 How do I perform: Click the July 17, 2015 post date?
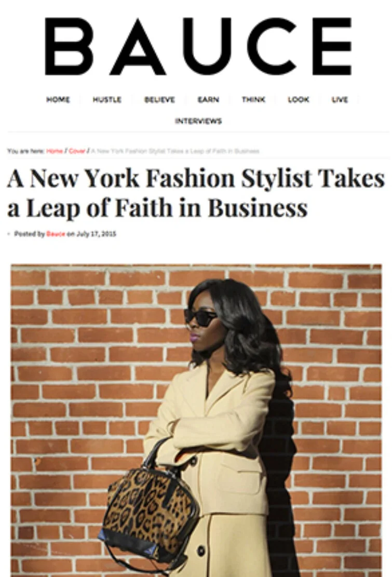(x=96, y=234)
